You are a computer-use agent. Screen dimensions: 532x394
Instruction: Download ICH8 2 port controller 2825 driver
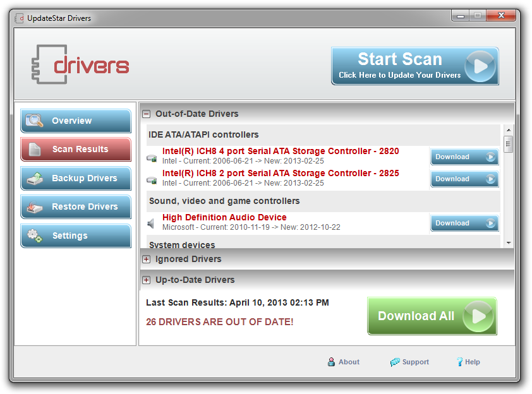coord(464,179)
